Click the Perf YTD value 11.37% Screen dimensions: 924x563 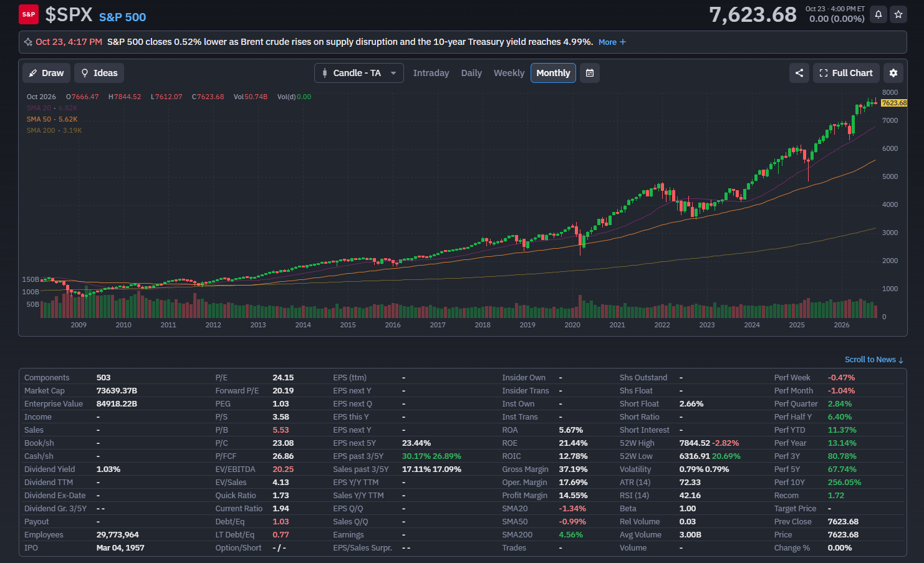[x=842, y=430]
